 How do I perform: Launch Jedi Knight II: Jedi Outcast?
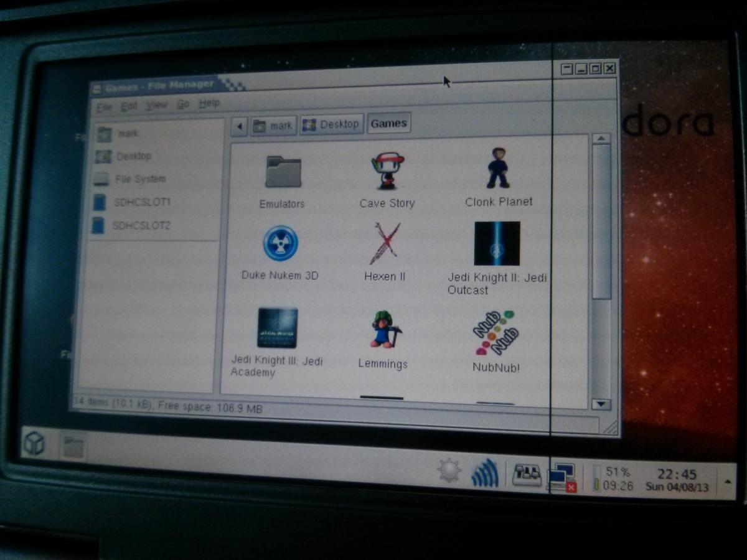(497, 244)
